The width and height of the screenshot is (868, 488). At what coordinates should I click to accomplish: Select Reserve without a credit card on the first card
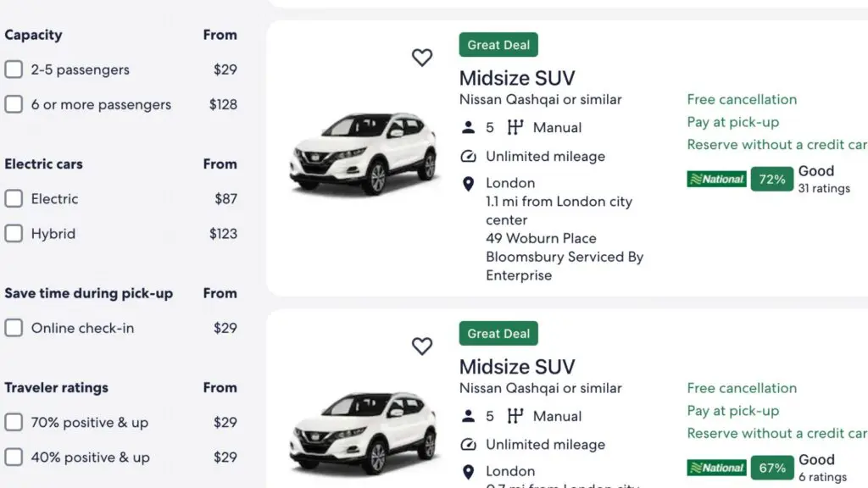tap(773, 144)
